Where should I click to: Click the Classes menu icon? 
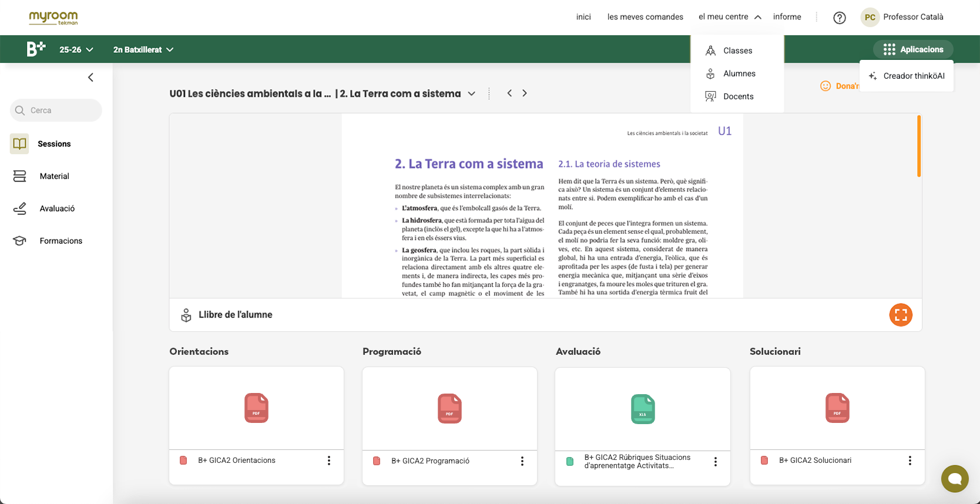(x=711, y=51)
